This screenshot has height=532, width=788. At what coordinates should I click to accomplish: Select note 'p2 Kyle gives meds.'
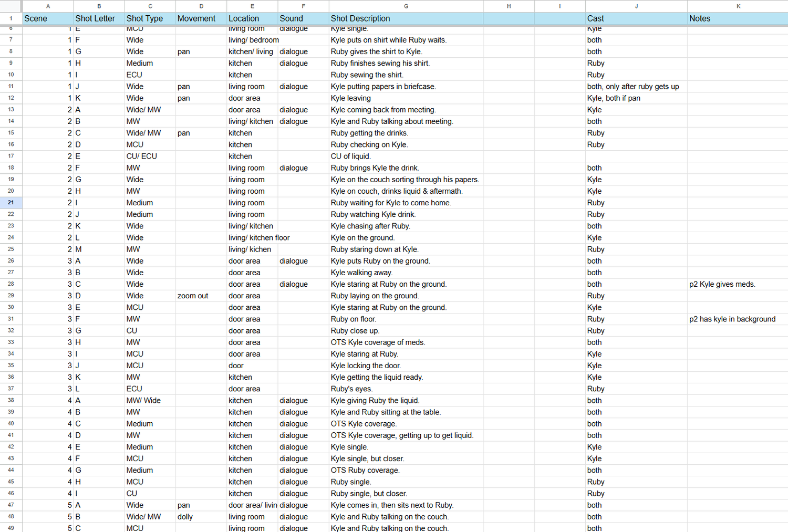pos(738,284)
